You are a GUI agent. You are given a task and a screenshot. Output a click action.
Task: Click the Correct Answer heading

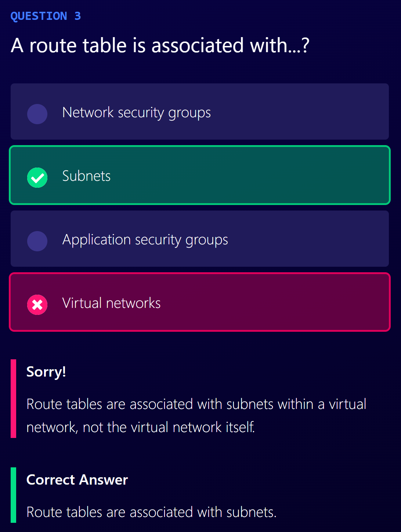click(x=77, y=480)
